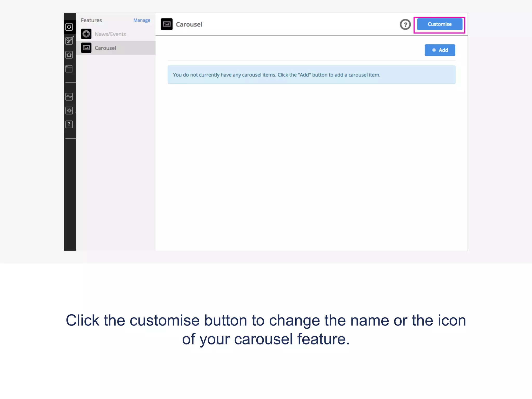This screenshot has width=532, height=399.
Task: Open the asterisk settings icon in dark sidebar
Action: click(x=69, y=110)
